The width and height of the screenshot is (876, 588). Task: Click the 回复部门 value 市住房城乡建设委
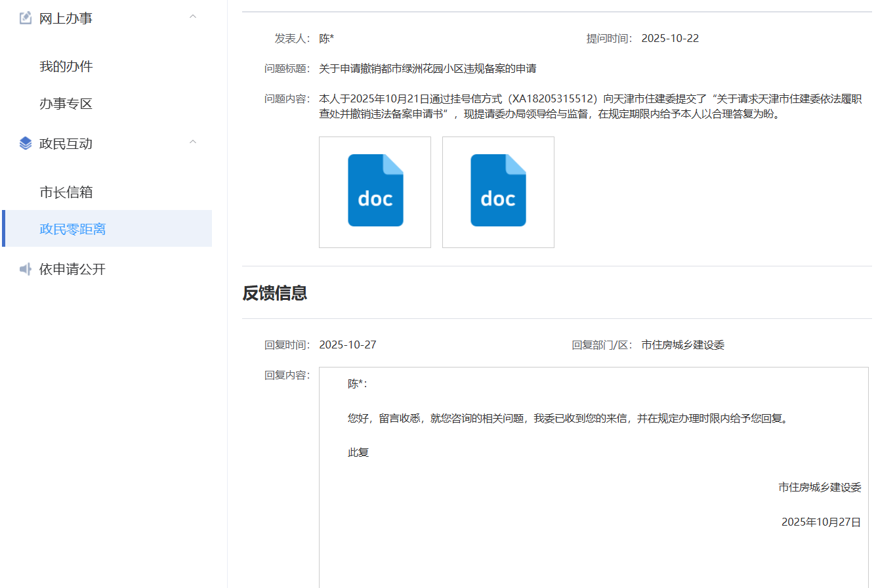pyautogui.click(x=682, y=345)
